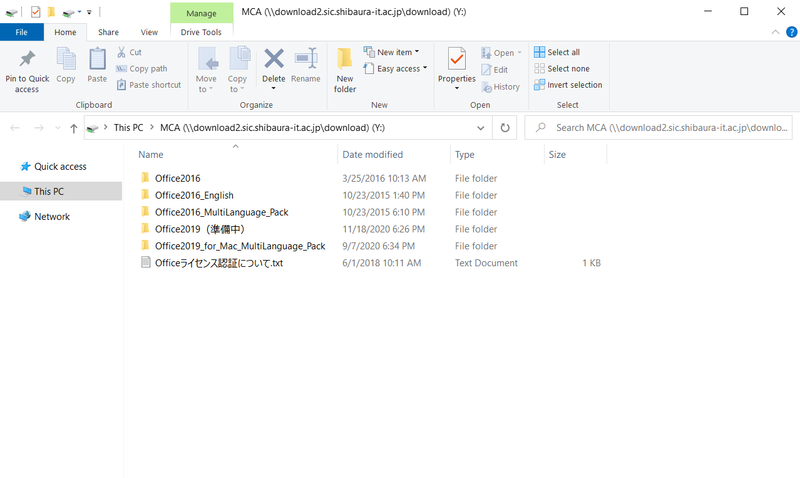Click Select none
The image size is (800, 478).
point(562,68)
